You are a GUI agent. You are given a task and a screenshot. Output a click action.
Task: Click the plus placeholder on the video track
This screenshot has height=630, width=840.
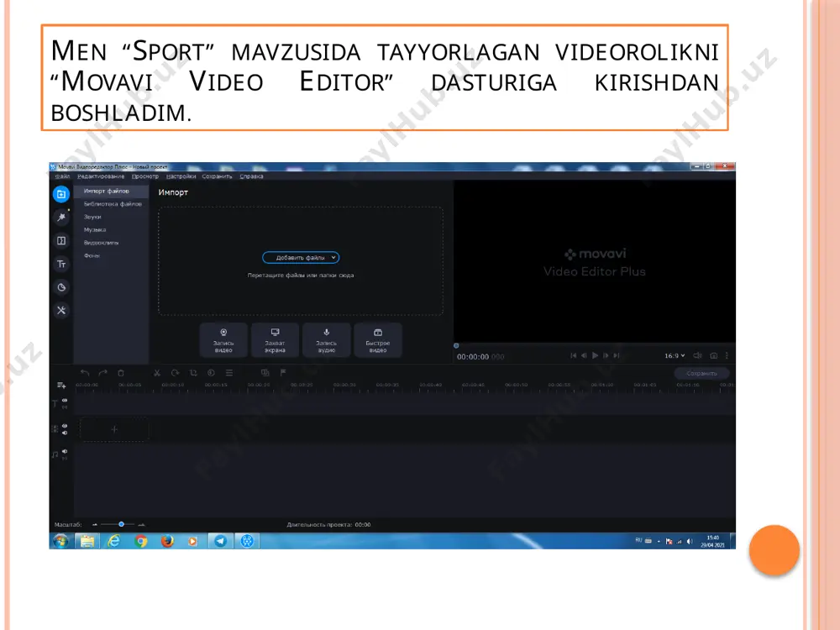(114, 429)
